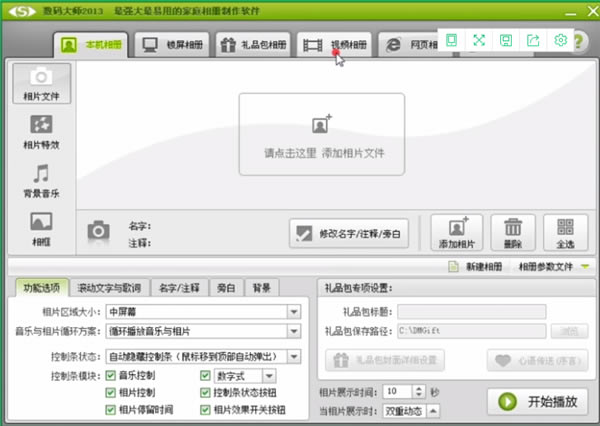Open the 数字式 dropdown

pos(245,376)
